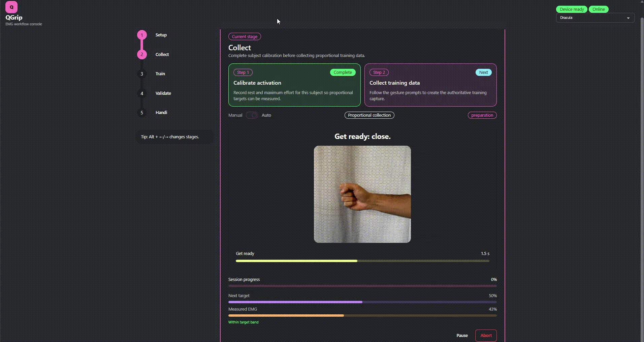Go to the Validate stage

(x=163, y=93)
